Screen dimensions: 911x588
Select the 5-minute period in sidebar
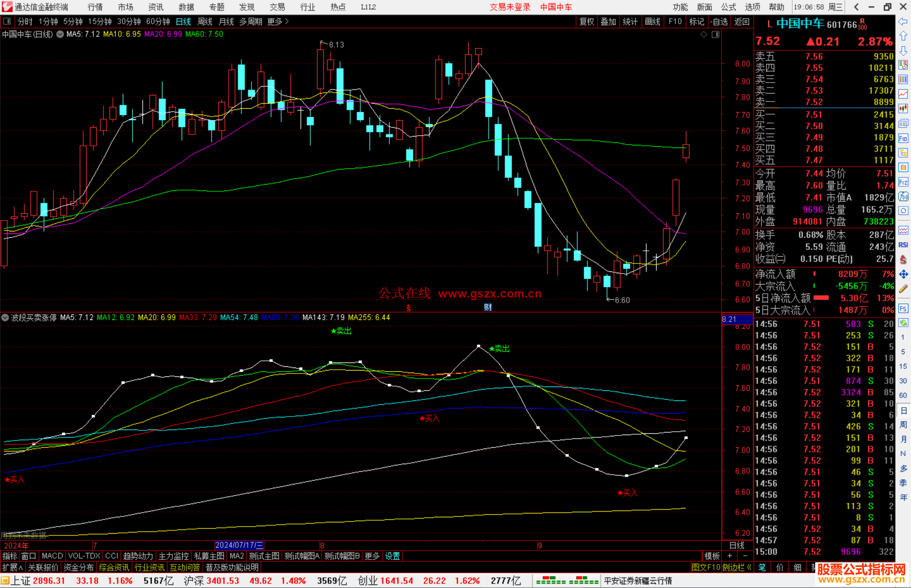tap(903, 352)
